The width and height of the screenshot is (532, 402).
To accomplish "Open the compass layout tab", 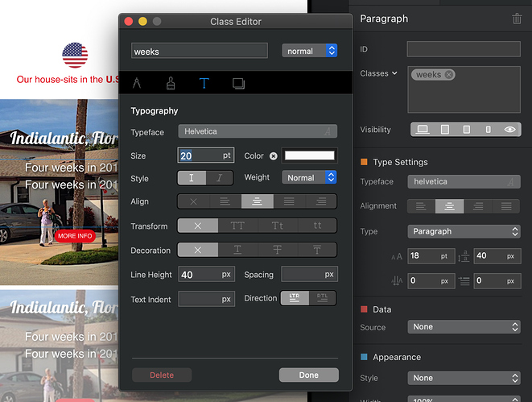I will coord(137,83).
